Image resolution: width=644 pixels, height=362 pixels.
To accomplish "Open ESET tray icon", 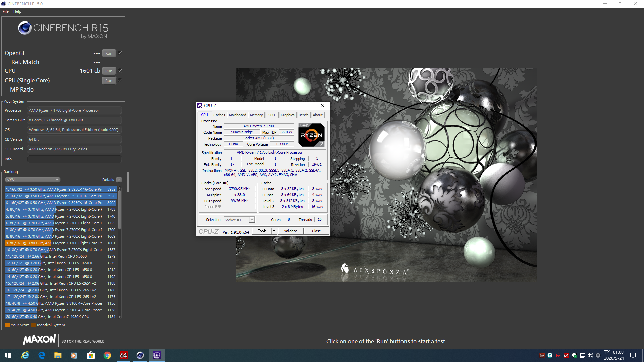I will [550, 355].
